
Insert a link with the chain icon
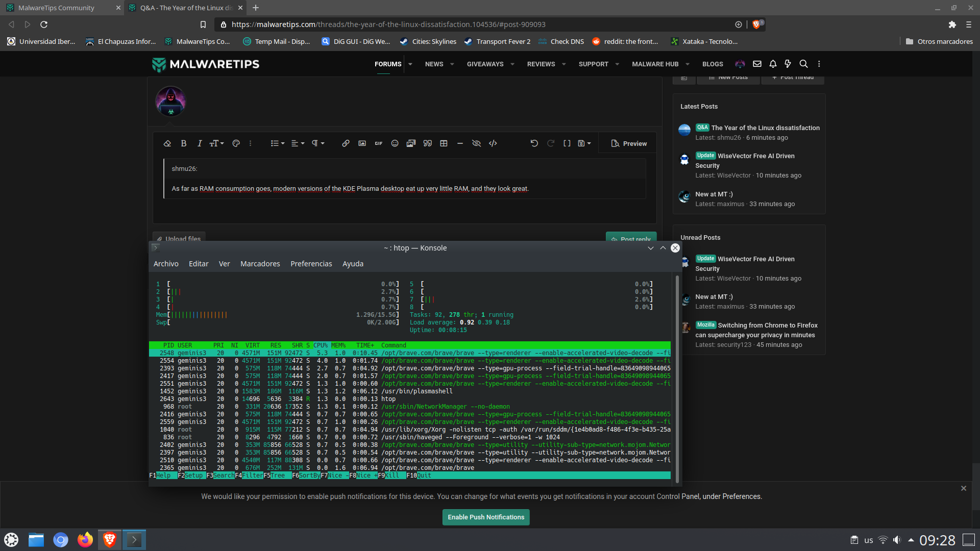[346, 143]
